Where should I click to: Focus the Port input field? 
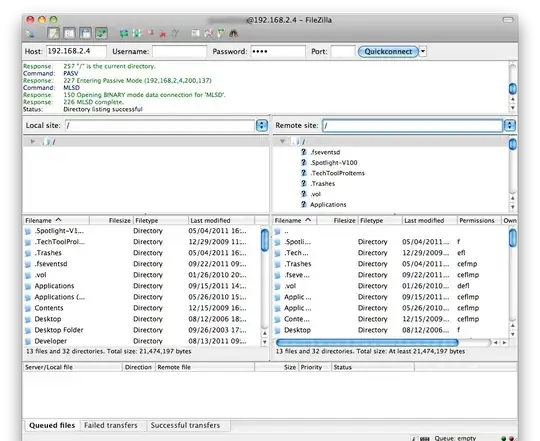pos(343,51)
